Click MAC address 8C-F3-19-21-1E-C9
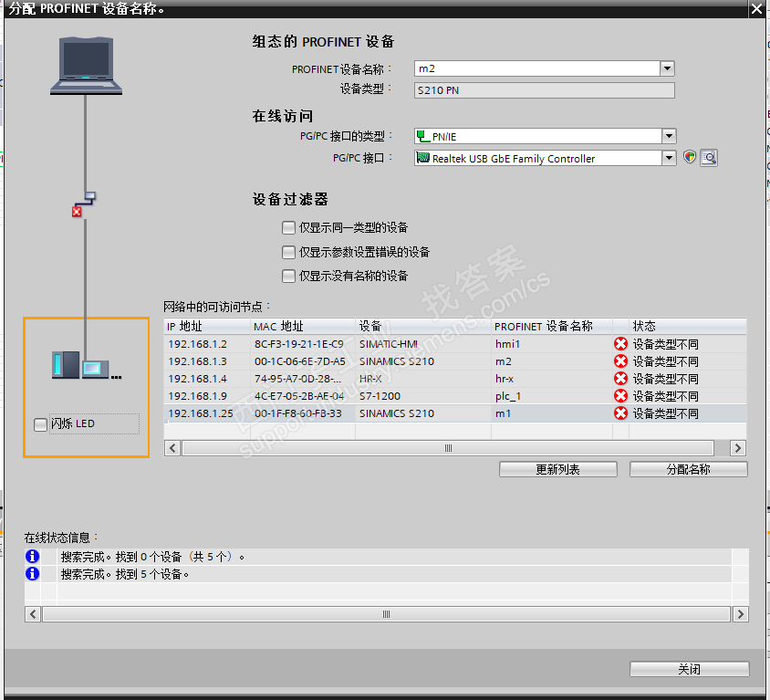The image size is (770, 700). coord(299,344)
